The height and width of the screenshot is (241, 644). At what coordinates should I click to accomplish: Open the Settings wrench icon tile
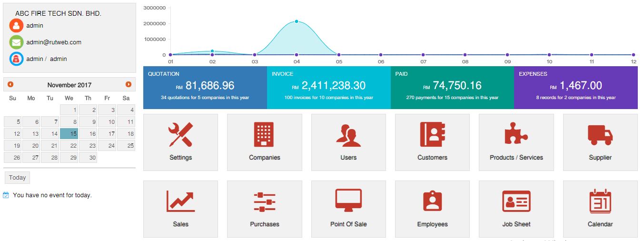click(180, 135)
